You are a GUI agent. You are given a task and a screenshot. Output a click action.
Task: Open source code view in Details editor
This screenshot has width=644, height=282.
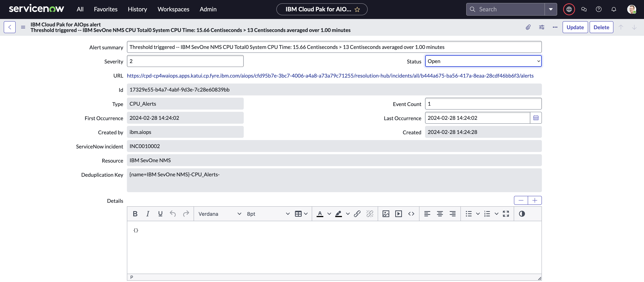point(411,214)
